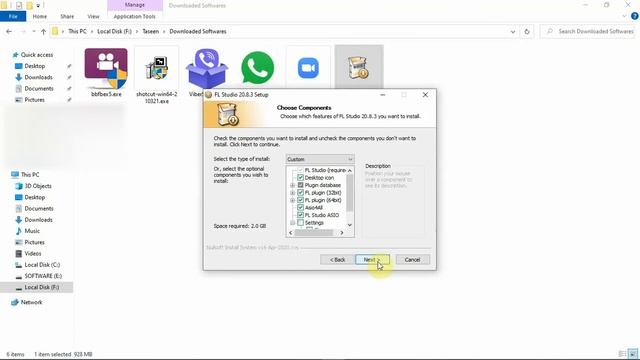Click Next in the FL Studio setup
This screenshot has height=360, width=640.
(372, 260)
